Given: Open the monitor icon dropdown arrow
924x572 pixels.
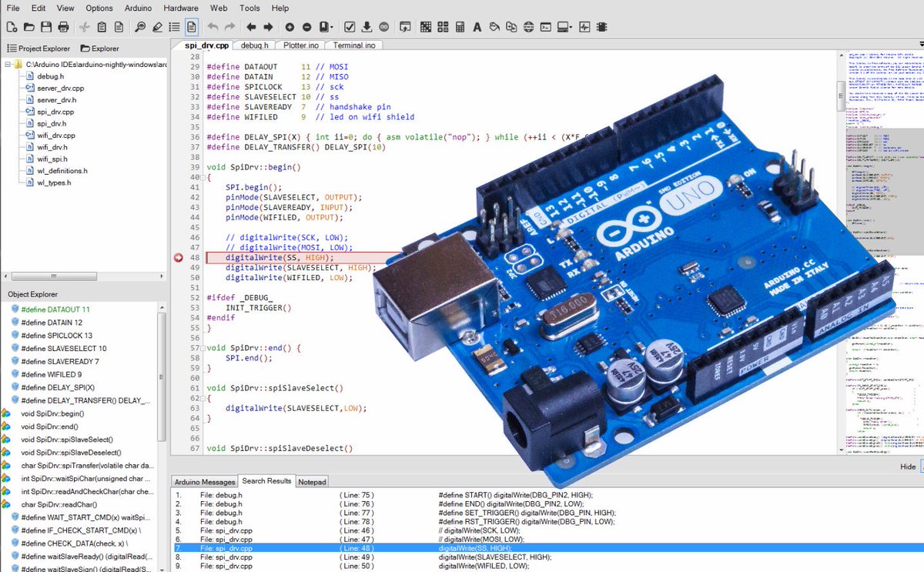Looking at the screenshot, I should point(572,27).
